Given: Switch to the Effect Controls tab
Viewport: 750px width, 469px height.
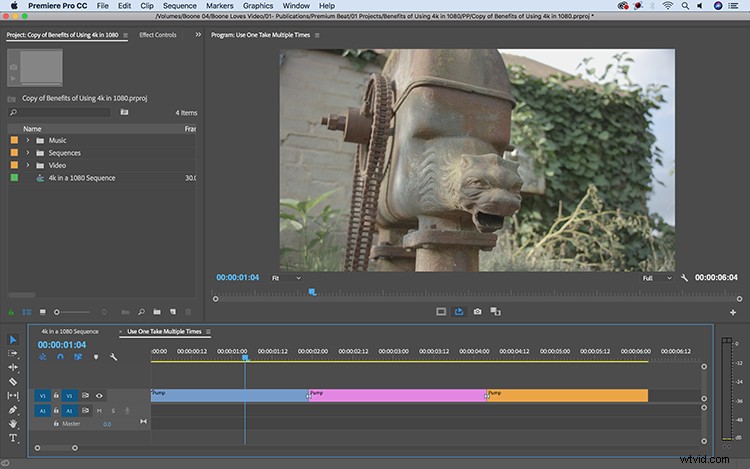Looking at the screenshot, I should click(158, 35).
